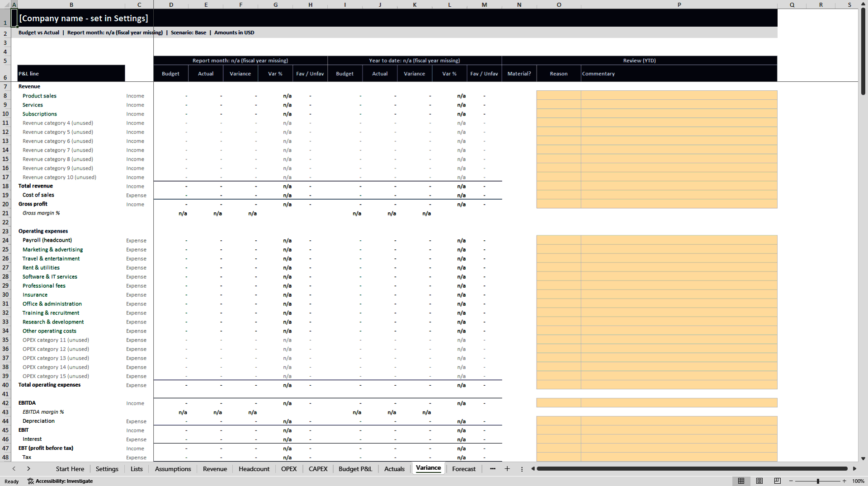Image resolution: width=868 pixels, height=486 pixels.
Task: Click the 100% zoom level
Action: (x=858, y=481)
